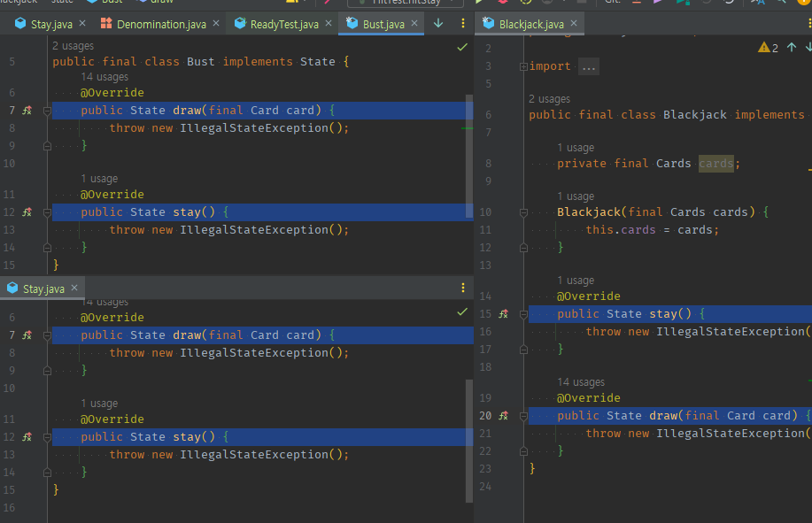Click the highlighted cards field name in Blackjack.java

(716, 164)
